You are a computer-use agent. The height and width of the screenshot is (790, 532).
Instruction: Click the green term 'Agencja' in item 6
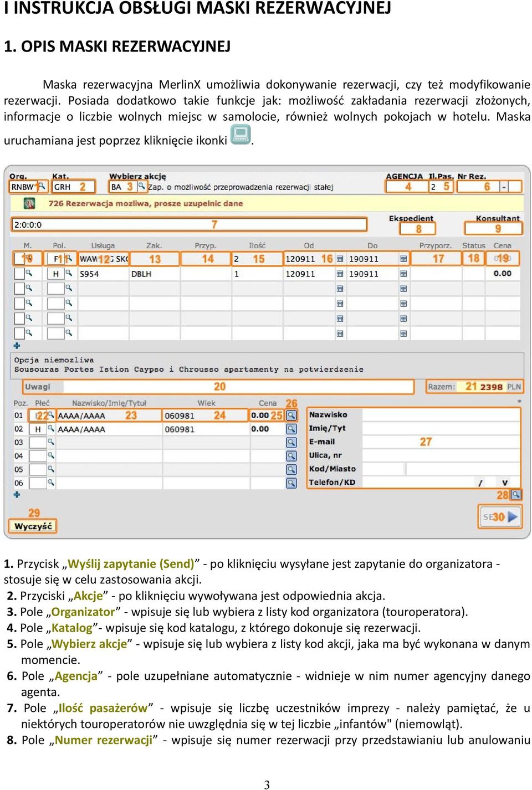click(76, 676)
